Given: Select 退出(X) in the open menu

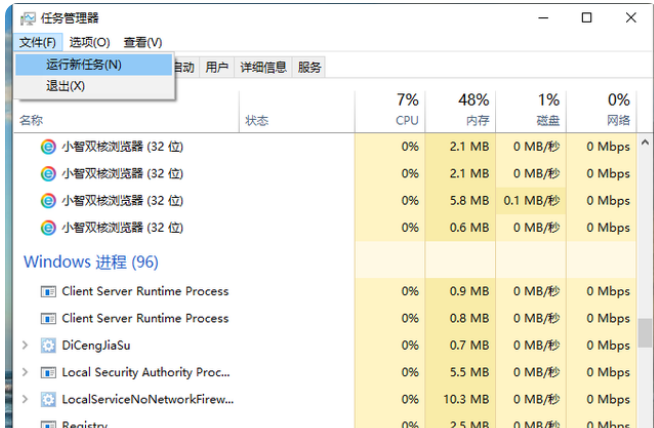Looking at the screenshot, I should [x=66, y=86].
